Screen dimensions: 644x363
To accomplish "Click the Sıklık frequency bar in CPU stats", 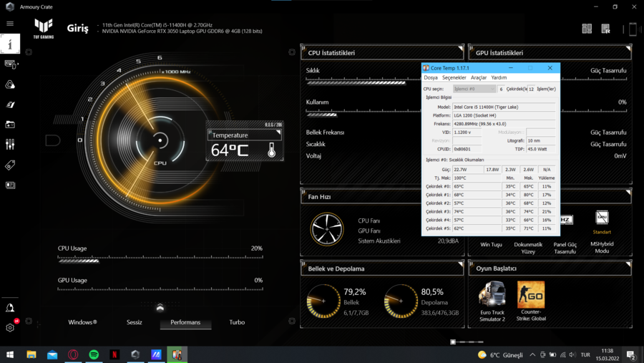I will (x=364, y=82).
